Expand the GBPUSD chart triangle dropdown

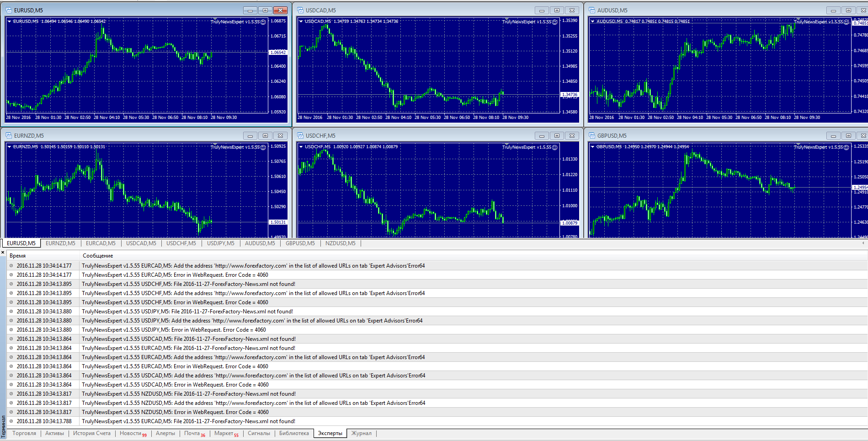click(x=592, y=147)
